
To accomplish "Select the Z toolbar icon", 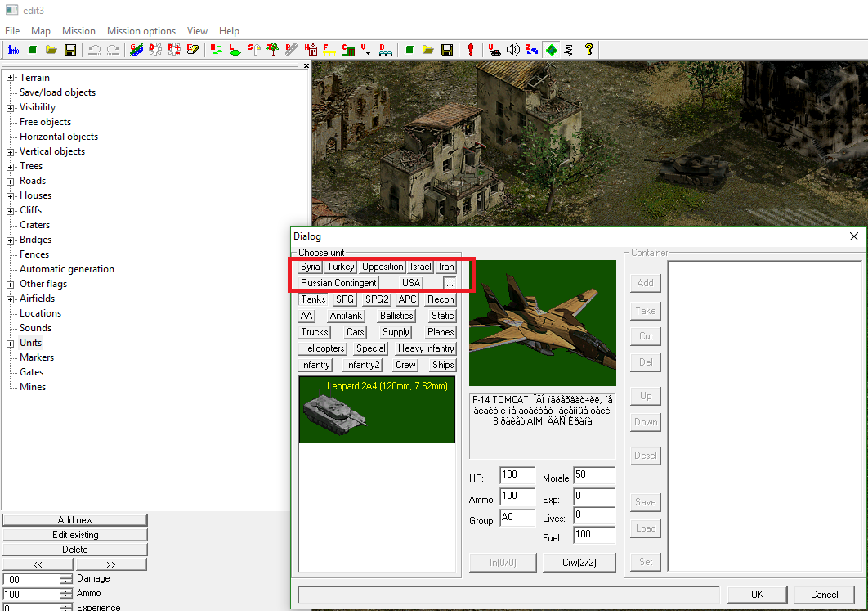I will point(532,50).
